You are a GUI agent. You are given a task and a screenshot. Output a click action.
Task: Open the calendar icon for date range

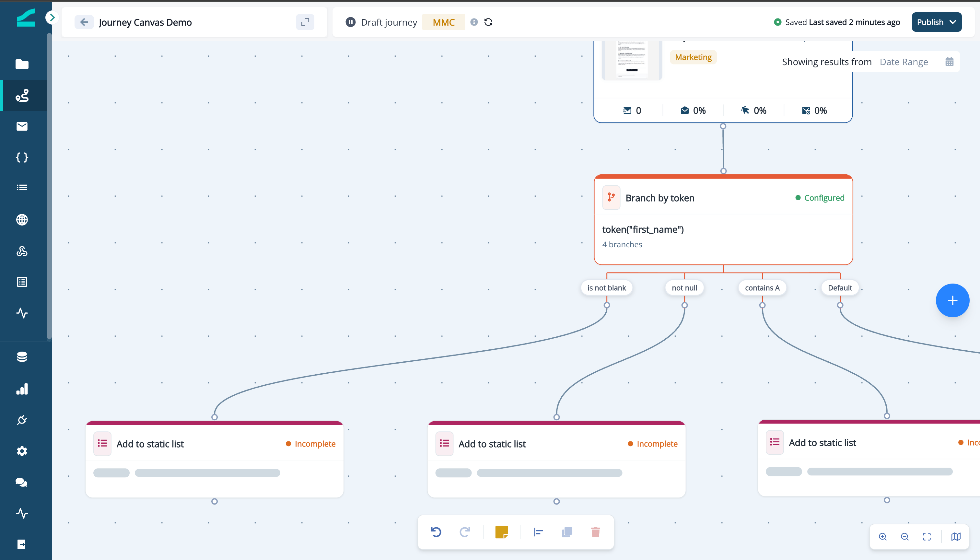click(x=950, y=62)
